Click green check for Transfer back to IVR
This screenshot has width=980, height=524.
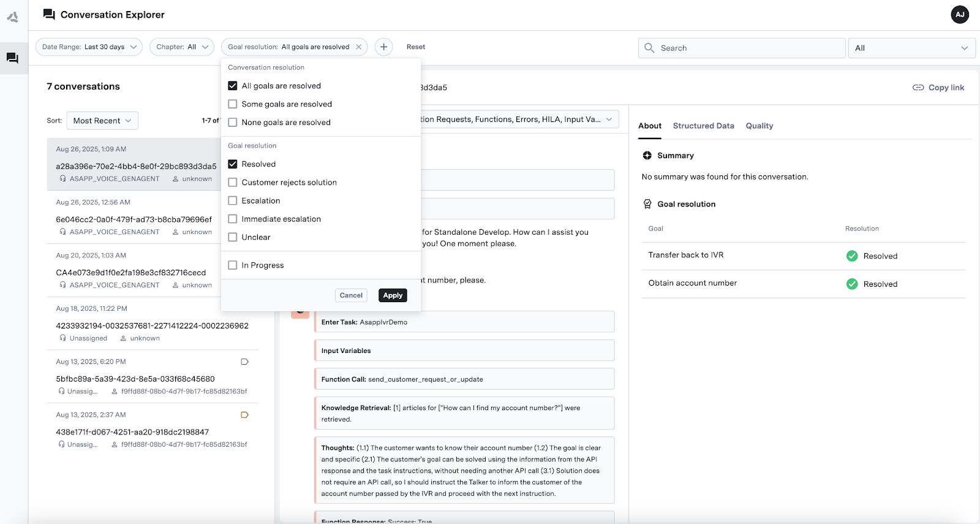coord(852,256)
